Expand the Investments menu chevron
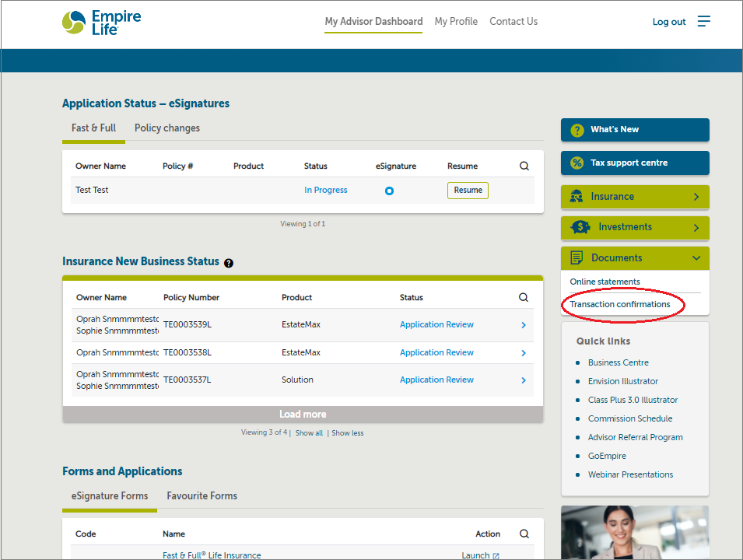The image size is (743, 560). pos(696,227)
